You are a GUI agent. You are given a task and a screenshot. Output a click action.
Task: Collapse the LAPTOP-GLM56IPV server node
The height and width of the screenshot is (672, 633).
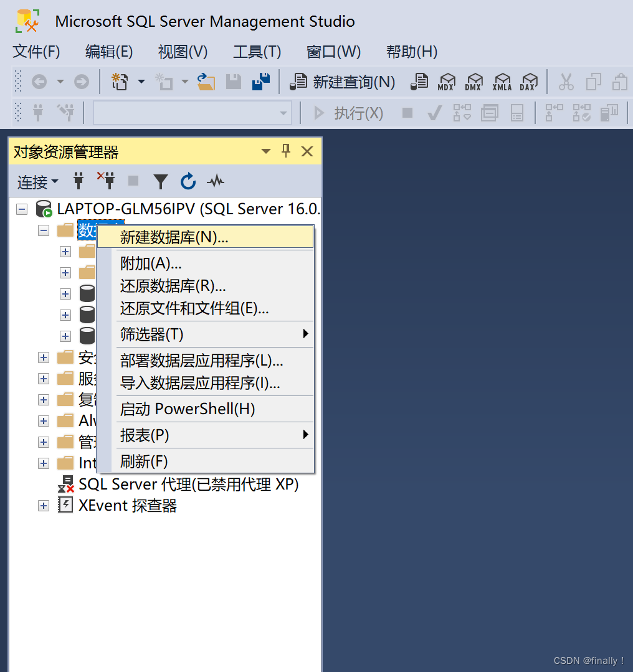point(22,209)
